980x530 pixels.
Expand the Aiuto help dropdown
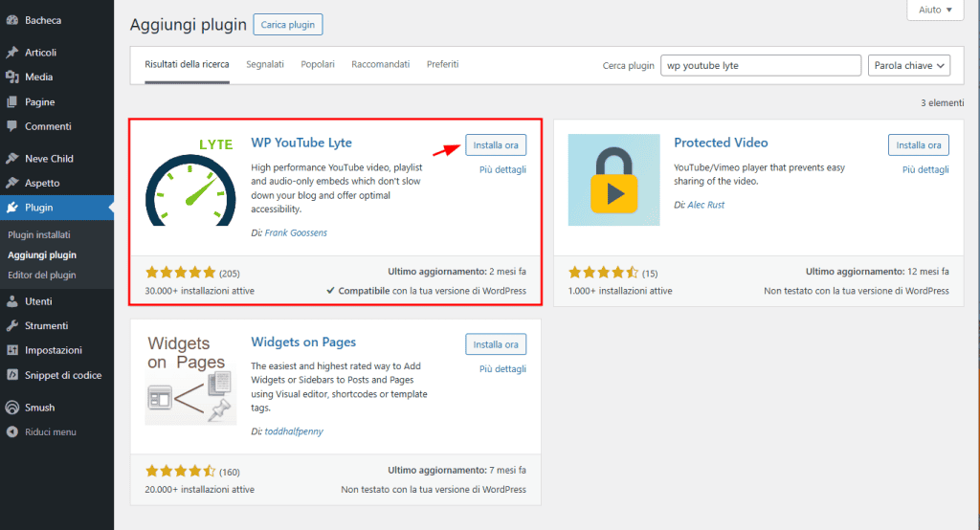point(935,10)
